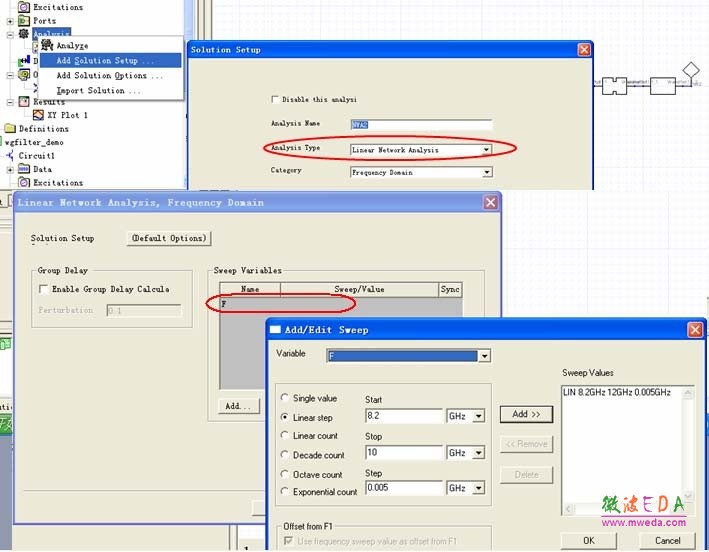Click the Add... button under Sweep Variables
The height and width of the screenshot is (552, 709).
click(x=238, y=406)
